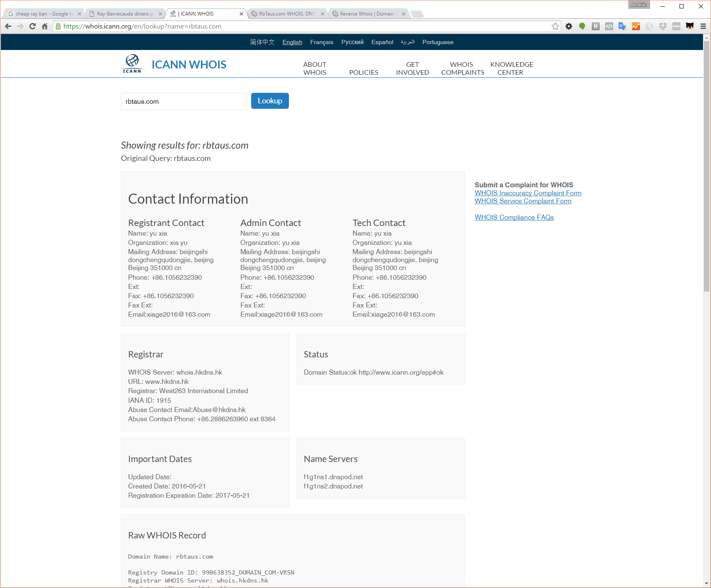Image resolution: width=711 pixels, height=588 pixels.
Task: Close the Ray-Banrecauda tab
Action: [x=160, y=14]
